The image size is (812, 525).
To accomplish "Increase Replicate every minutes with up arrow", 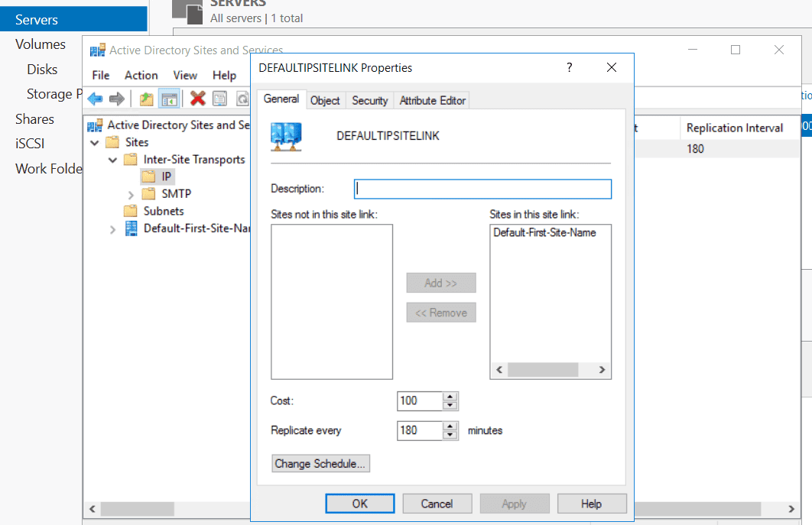I will click(450, 426).
